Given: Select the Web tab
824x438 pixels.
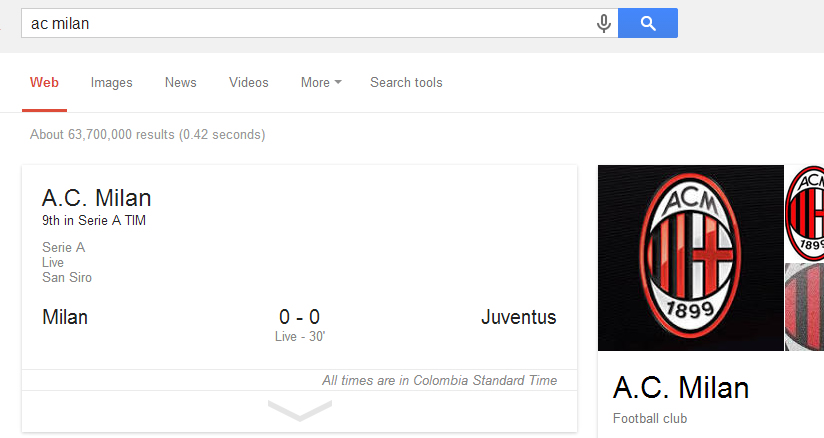Looking at the screenshot, I should (x=44, y=83).
